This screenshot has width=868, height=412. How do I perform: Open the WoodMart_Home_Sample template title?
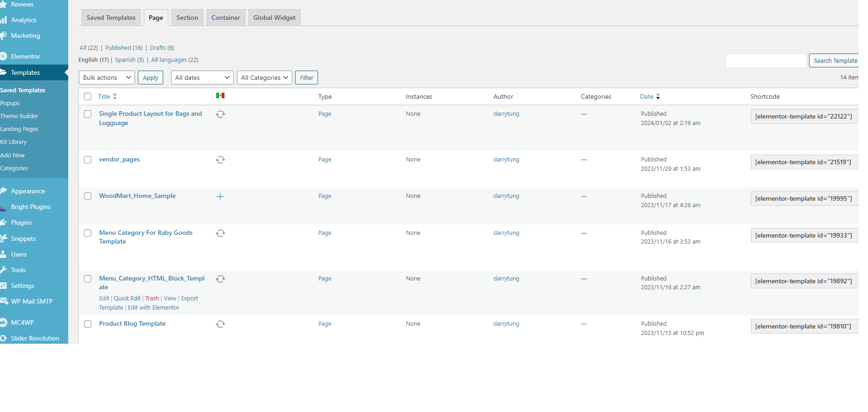[x=137, y=196]
